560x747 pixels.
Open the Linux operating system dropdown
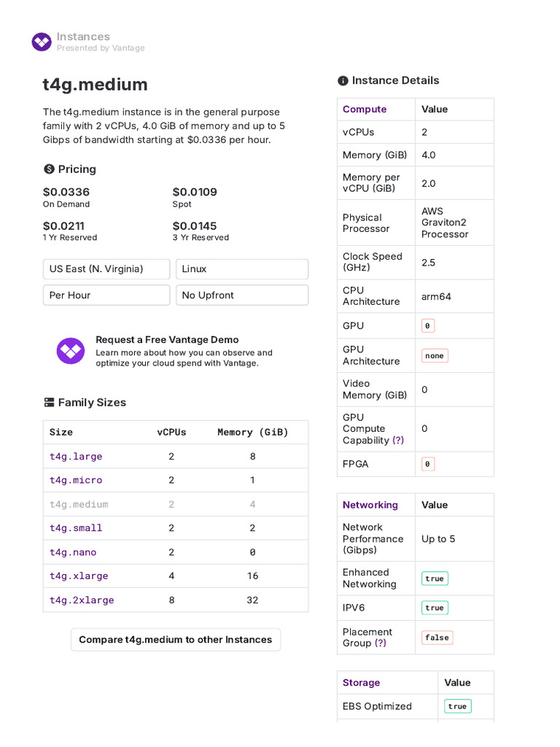[242, 269]
